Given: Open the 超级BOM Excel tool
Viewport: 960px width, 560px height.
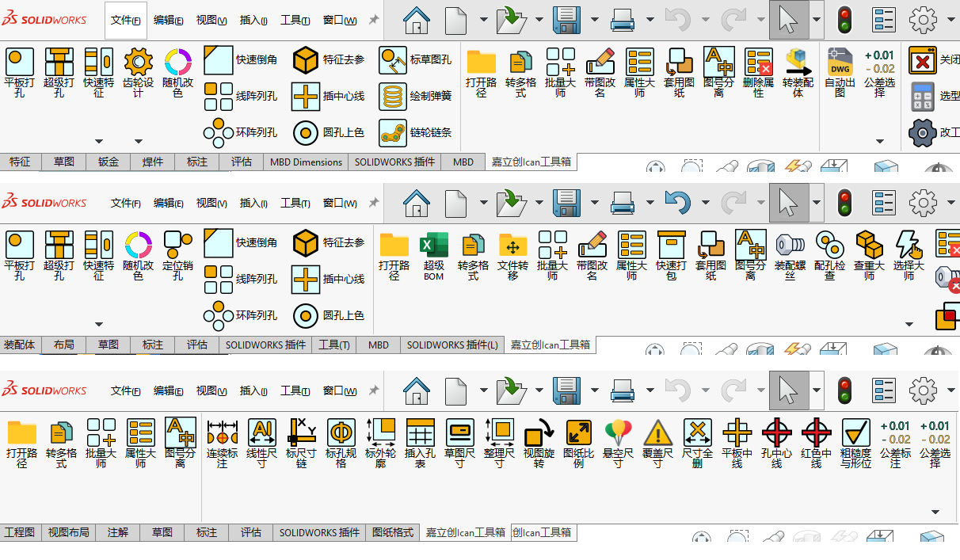Looking at the screenshot, I should point(433,256).
